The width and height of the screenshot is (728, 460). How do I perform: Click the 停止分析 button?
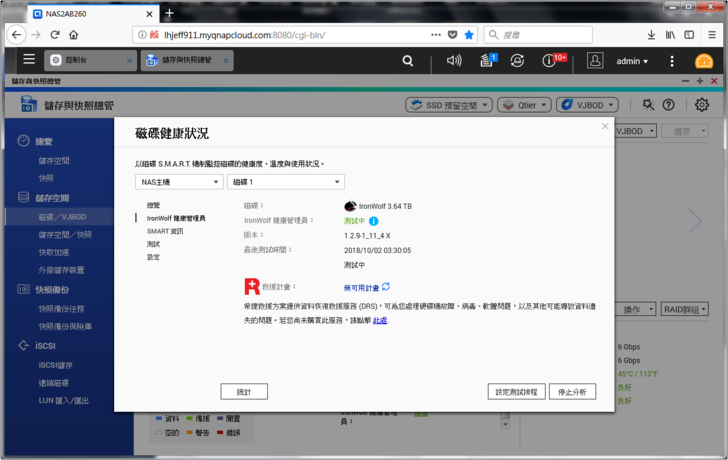click(572, 391)
